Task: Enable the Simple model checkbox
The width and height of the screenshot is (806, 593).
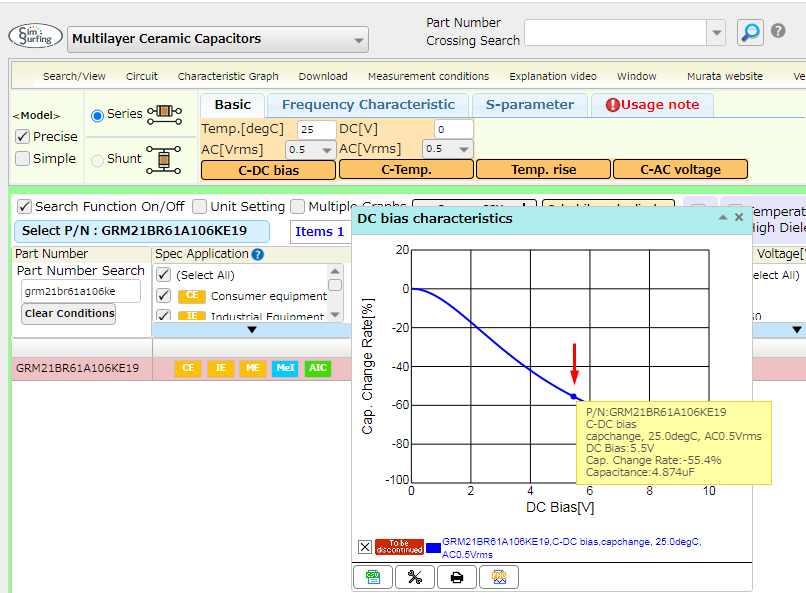Action: pyautogui.click(x=22, y=158)
